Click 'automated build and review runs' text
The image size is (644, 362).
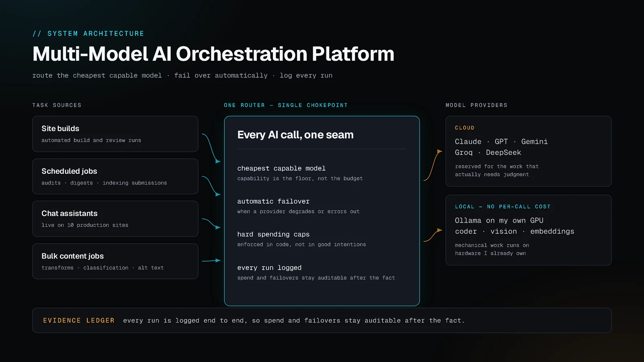coord(91,140)
